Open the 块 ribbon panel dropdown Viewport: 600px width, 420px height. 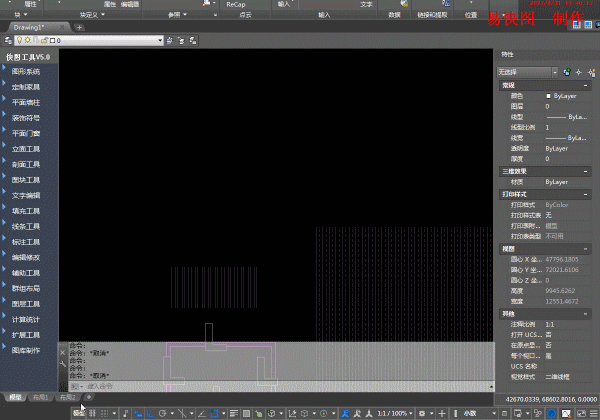coord(21,15)
